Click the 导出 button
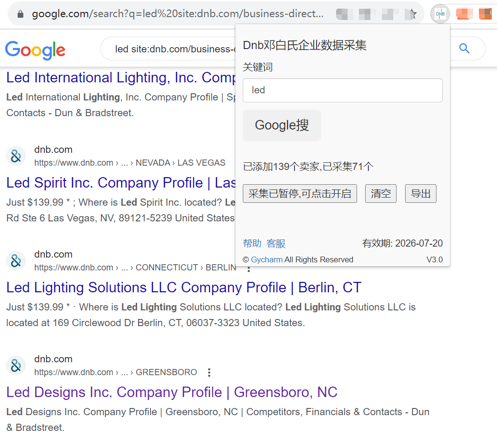 click(x=421, y=193)
